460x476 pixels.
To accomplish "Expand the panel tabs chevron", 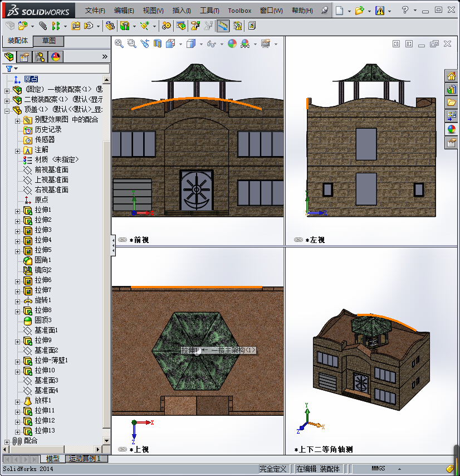I will [105, 56].
